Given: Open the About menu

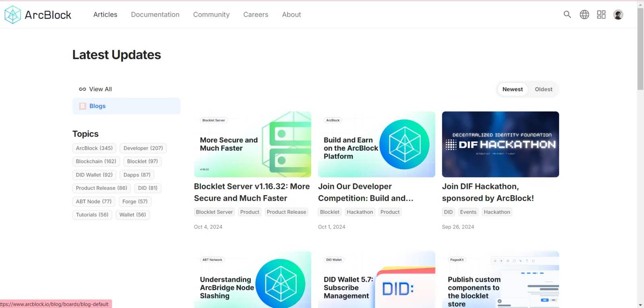Looking at the screenshot, I should 291,14.
